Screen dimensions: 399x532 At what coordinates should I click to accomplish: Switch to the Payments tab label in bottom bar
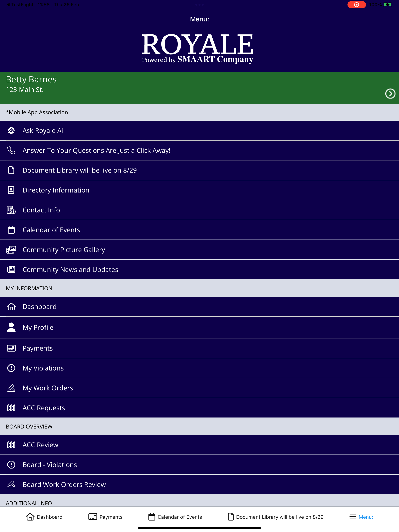(111, 517)
